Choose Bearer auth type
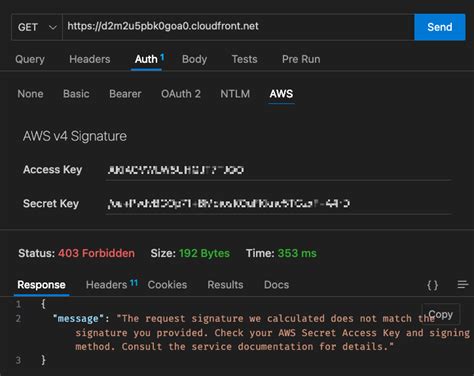474x376 pixels. click(125, 94)
